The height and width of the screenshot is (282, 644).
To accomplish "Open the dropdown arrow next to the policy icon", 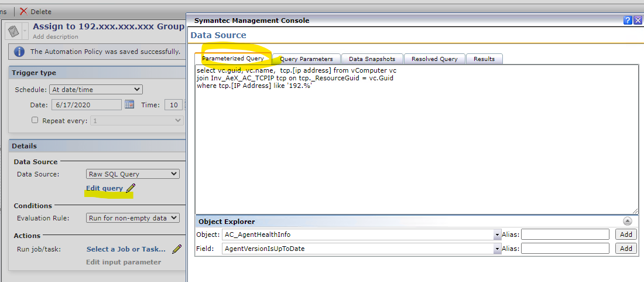I will [25, 31].
